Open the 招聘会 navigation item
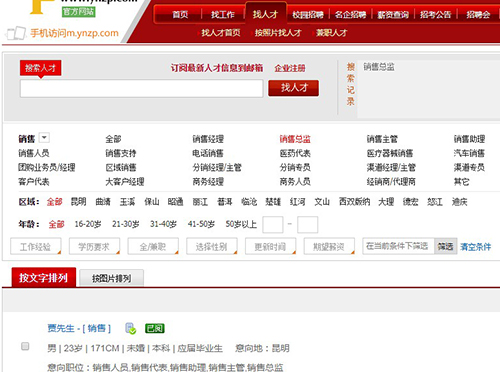Screen dimensions: 500x372 pyautogui.click(x=478, y=15)
